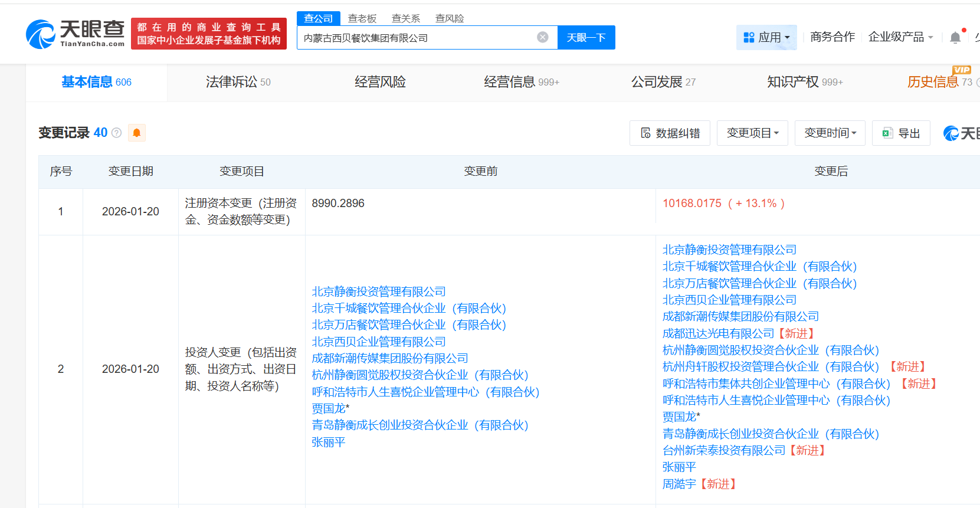
Task: Open the 变更时间 filter dropdown
Action: click(x=830, y=133)
